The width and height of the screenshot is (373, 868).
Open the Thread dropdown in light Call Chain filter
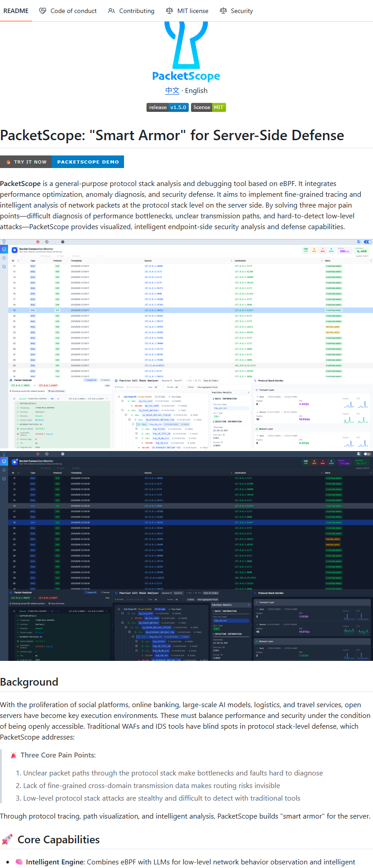pos(180,387)
